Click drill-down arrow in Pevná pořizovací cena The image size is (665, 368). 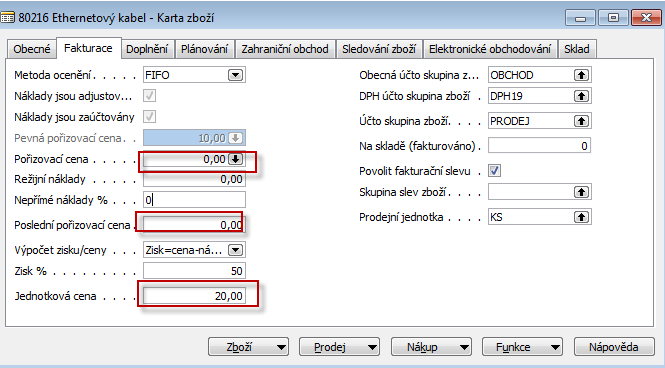[x=235, y=138]
